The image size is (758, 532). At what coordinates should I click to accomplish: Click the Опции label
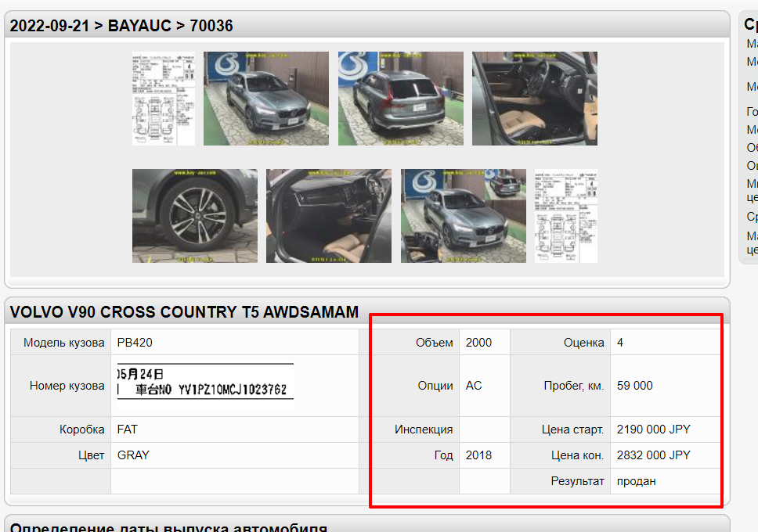click(x=435, y=386)
